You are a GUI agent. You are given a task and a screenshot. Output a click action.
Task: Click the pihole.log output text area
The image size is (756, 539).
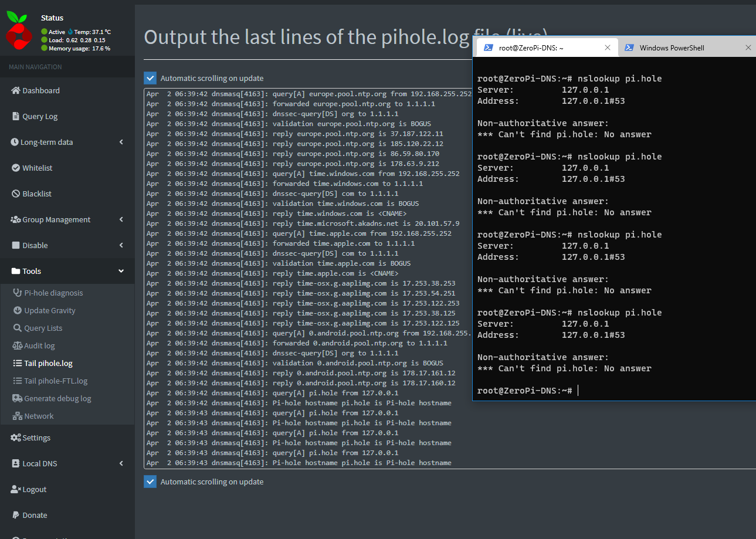click(308, 279)
